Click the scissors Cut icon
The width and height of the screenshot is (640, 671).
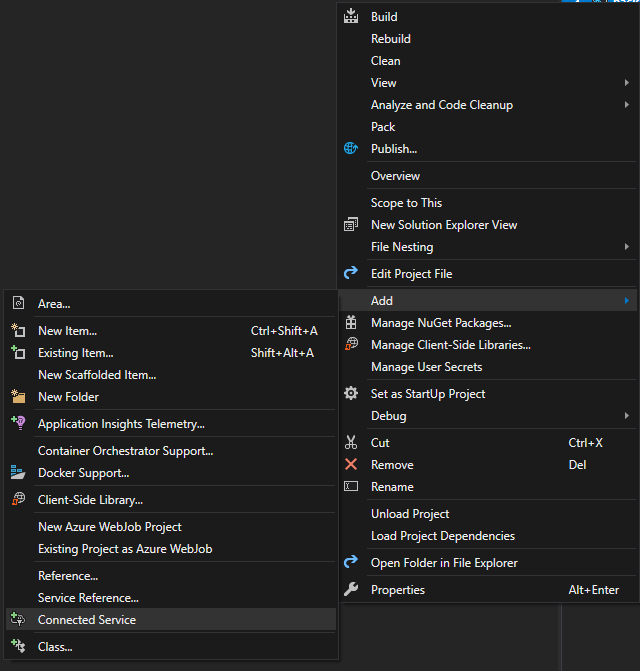tap(351, 442)
